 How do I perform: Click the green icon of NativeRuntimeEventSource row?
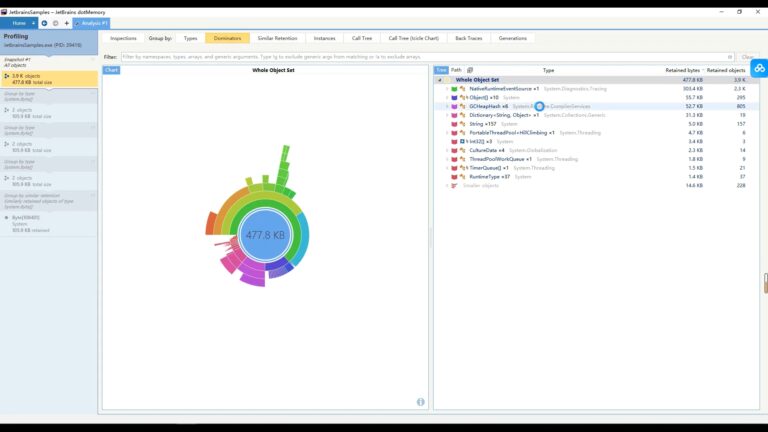pos(454,89)
